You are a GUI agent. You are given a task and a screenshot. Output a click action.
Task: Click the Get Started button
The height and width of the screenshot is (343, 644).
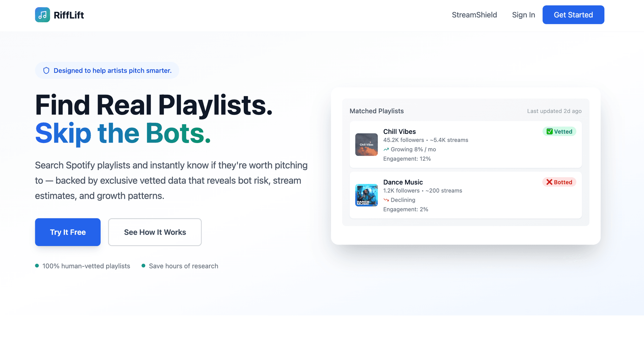[573, 15]
